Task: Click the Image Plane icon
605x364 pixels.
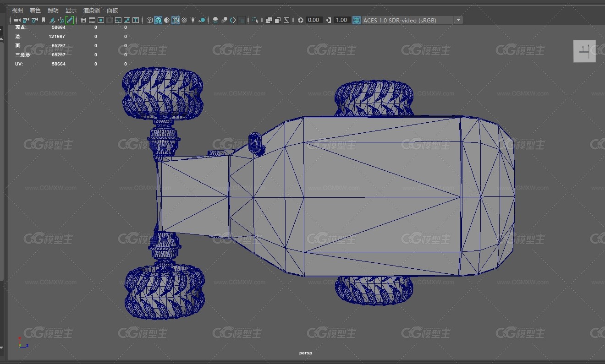Action: tap(52, 20)
